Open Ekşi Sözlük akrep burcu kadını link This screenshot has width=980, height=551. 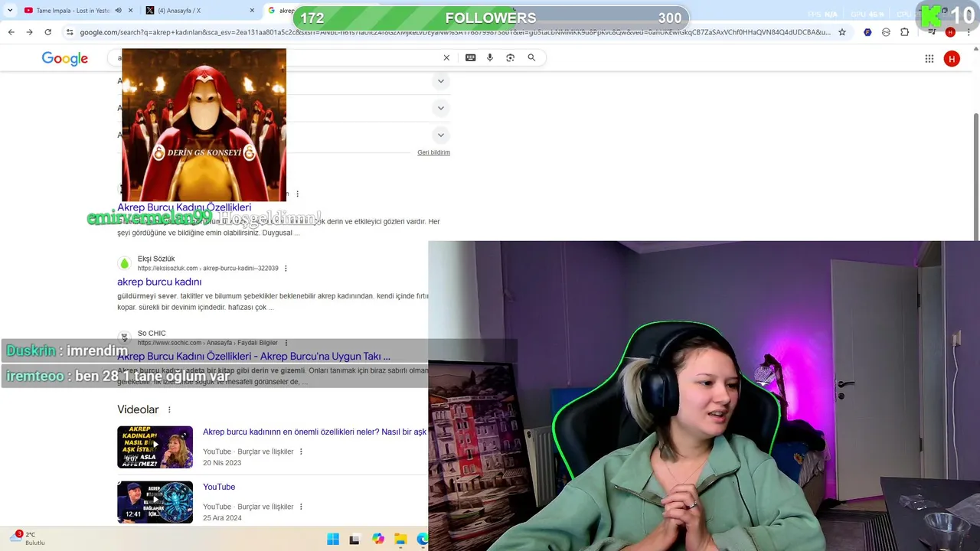click(159, 282)
